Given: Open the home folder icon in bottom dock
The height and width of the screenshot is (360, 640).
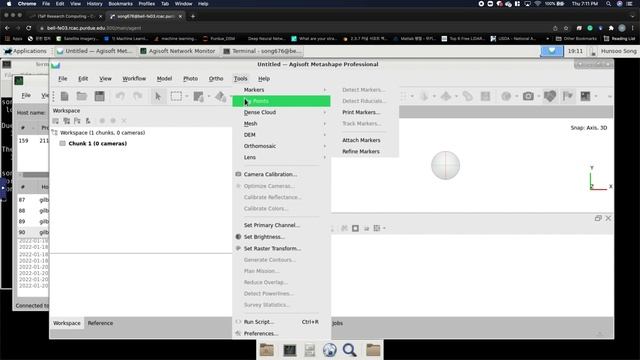Looking at the screenshot, I should (x=267, y=350).
